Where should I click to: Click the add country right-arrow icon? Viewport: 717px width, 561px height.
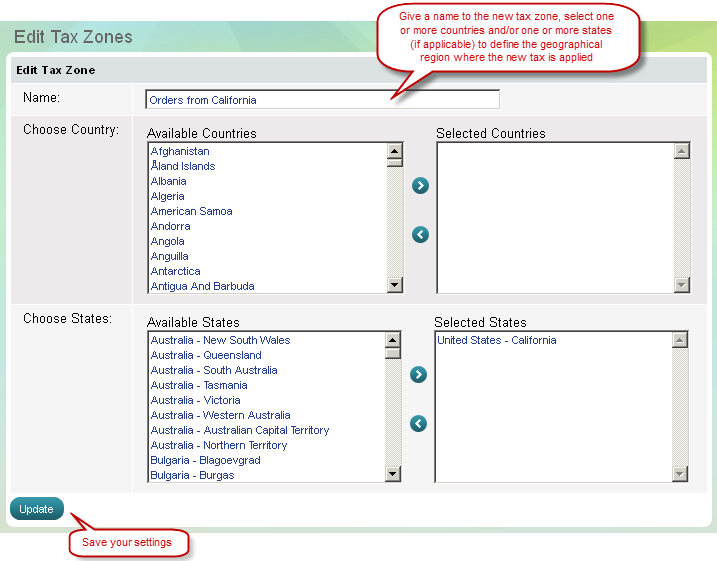pyautogui.click(x=420, y=185)
